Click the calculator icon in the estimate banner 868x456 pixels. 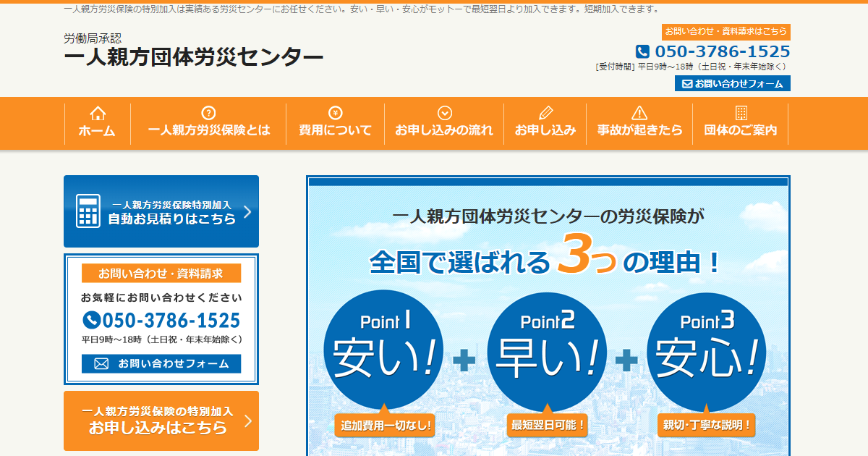(88, 211)
